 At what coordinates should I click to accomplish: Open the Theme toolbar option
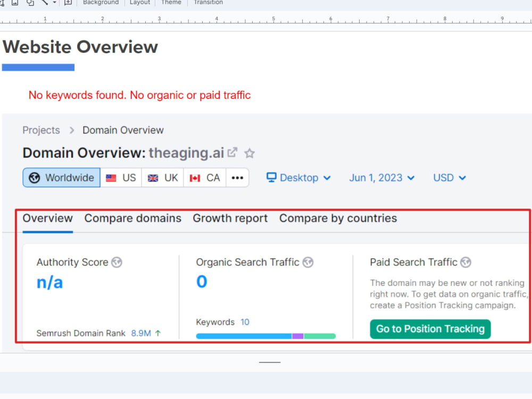171,2
